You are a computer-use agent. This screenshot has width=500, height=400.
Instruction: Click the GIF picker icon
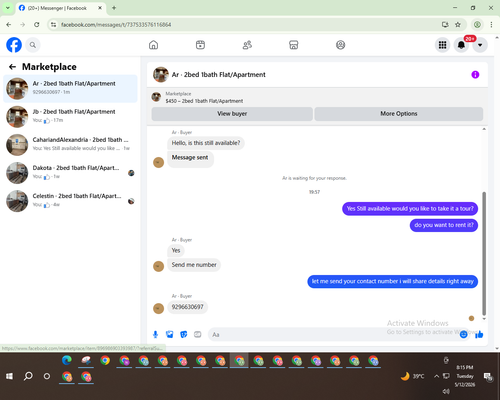coord(198,334)
